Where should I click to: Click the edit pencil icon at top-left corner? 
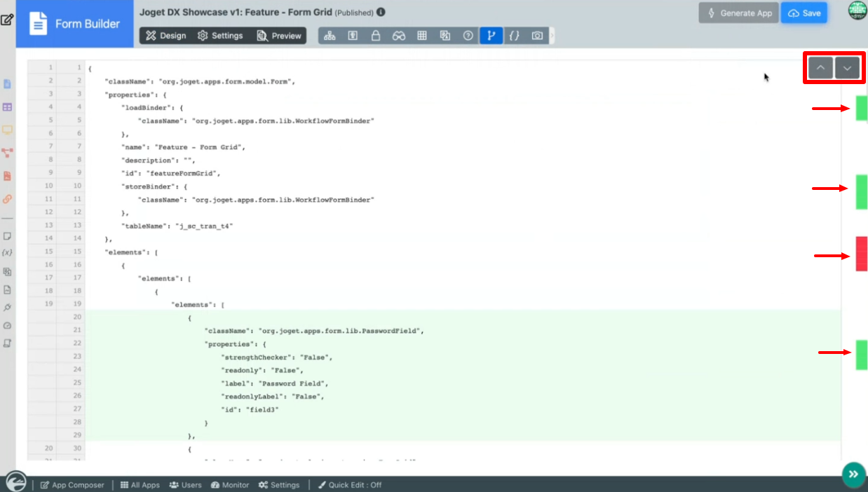[x=7, y=20]
